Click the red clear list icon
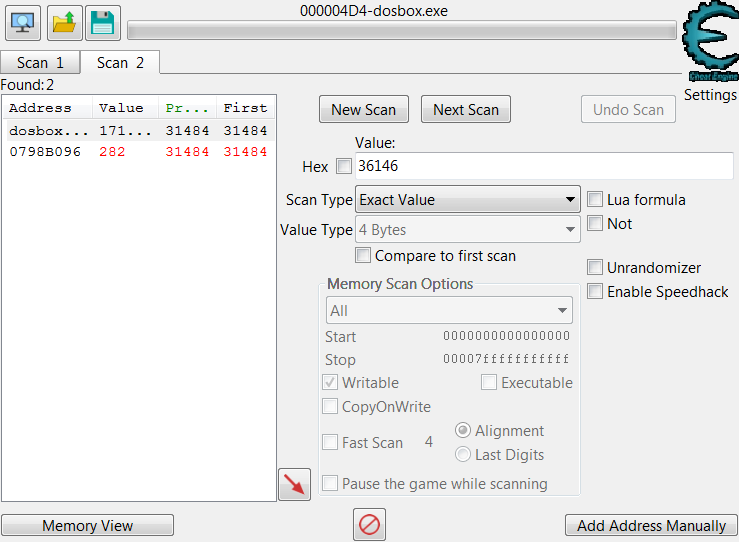This screenshot has width=739, height=542. pos(369,525)
